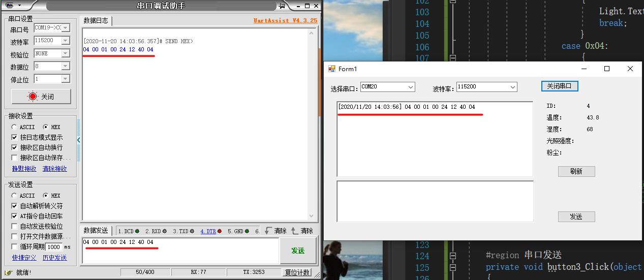Click the 温度 value 43.8 in Form1

coord(593,117)
